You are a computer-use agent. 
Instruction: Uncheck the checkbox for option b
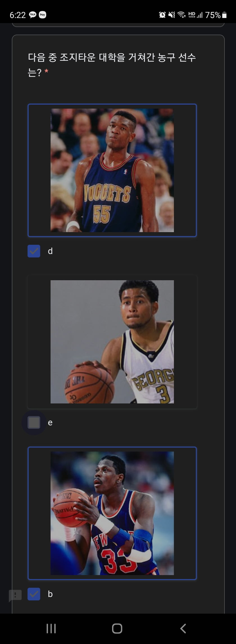point(34,594)
